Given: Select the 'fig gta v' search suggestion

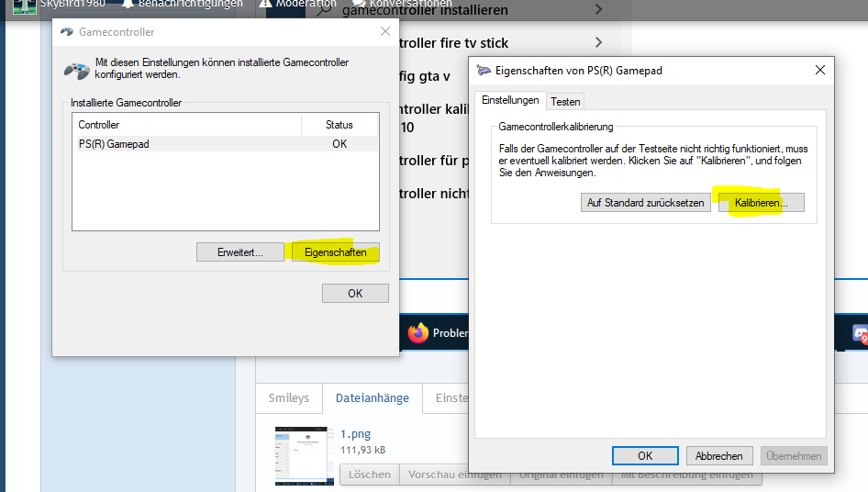Looking at the screenshot, I should point(425,76).
